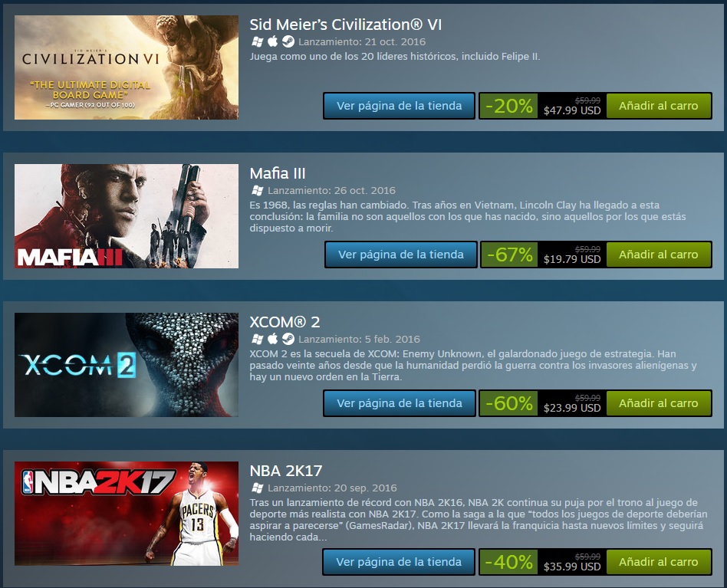Open Civilization VI store page button
The image size is (727, 588).
(400, 106)
